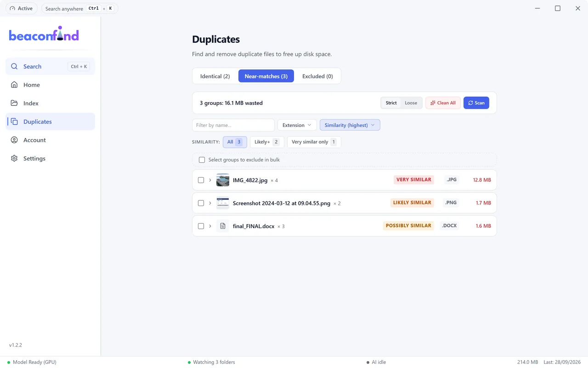This screenshot has height=368, width=588.
Task: Click the Active status badge icon
Action: tap(12, 8)
